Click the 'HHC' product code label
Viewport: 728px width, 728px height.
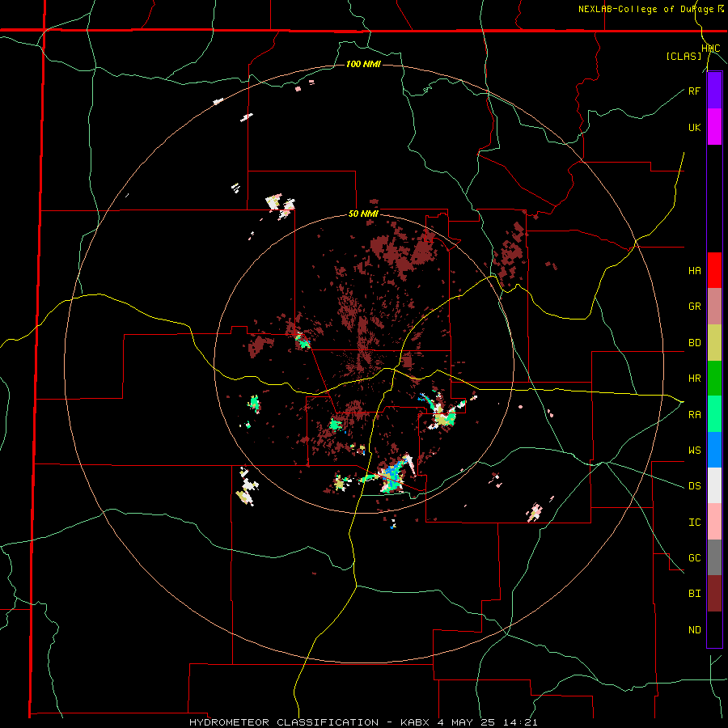[x=710, y=49]
